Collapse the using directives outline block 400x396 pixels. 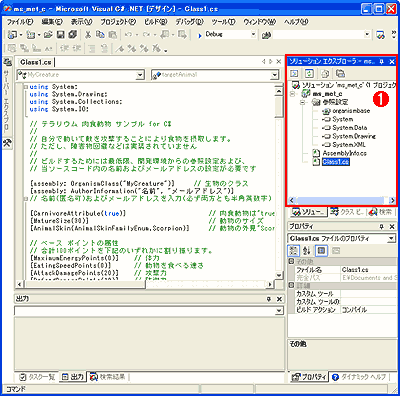(x=26, y=87)
